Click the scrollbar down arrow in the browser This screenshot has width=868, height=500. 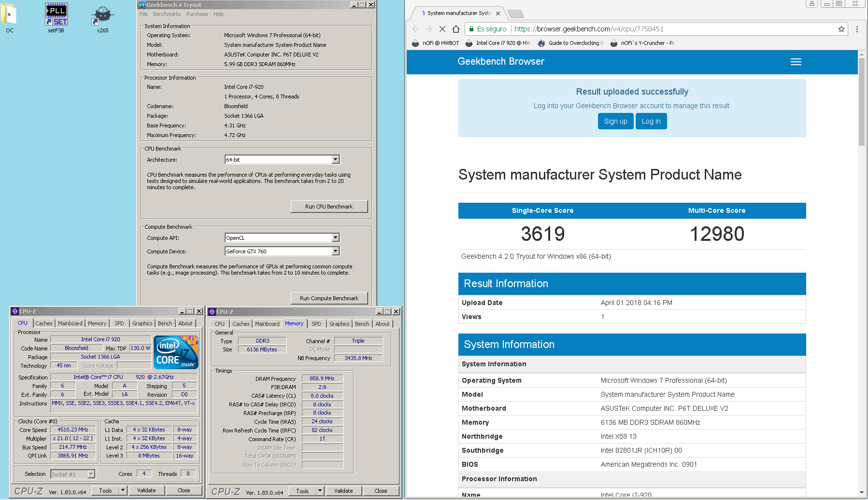pyautogui.click(x=862, y=493)
